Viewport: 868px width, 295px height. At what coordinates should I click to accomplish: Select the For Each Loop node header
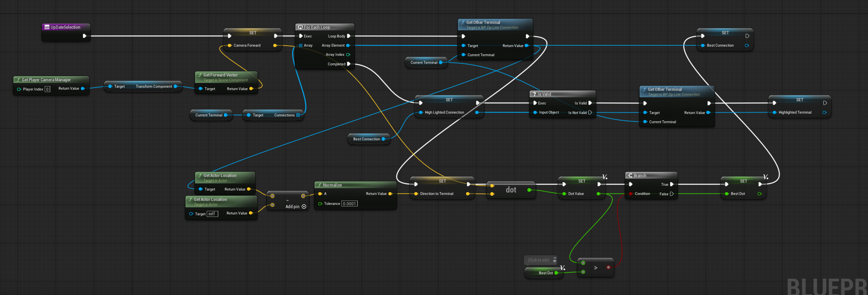pyautogui.click(x=325, y=27)
